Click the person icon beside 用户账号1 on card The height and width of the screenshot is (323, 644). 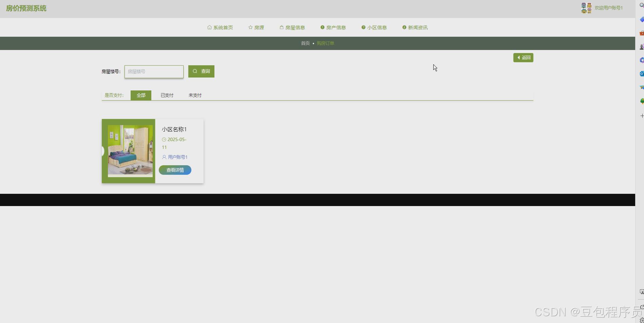click(x=164, y=157)
